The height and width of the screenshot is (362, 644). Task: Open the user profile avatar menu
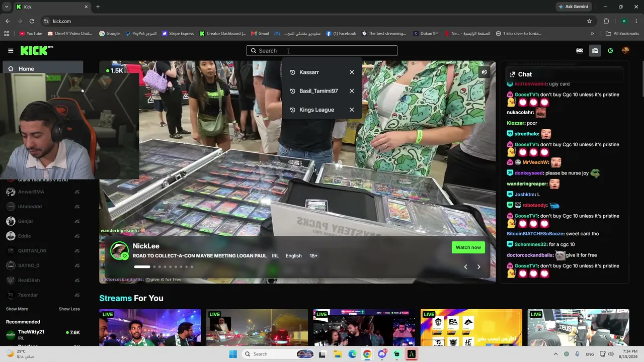[625, 50]
